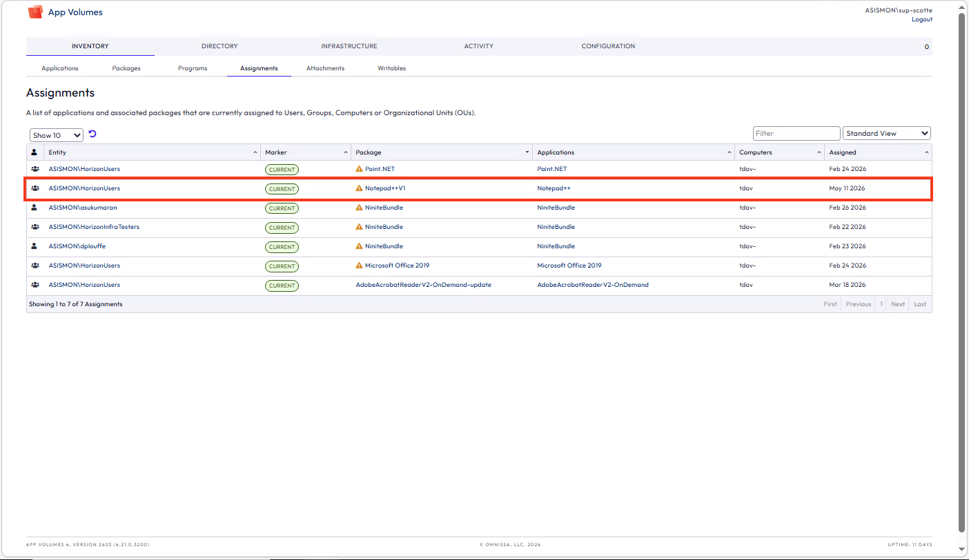The image size is (969, 560).
Task: Switch to the Packages sub-tab
Action: tap(126, 68)
